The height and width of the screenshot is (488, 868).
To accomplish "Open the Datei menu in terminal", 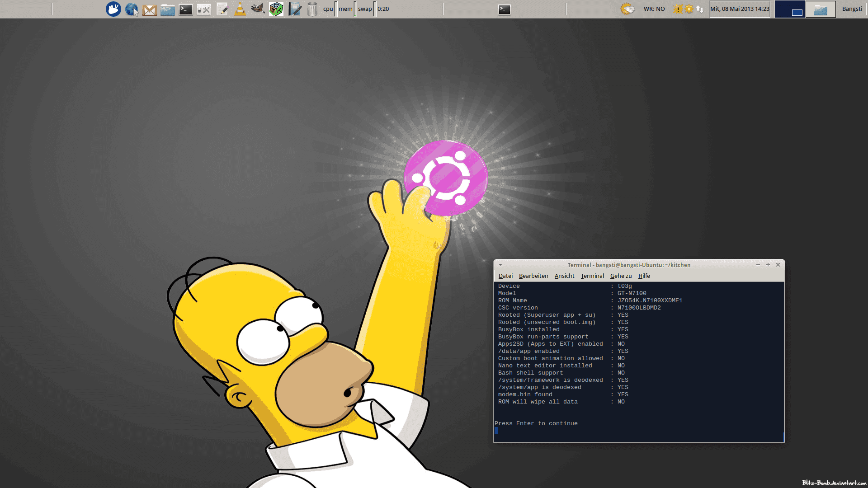I will click(x=505, y=276).
